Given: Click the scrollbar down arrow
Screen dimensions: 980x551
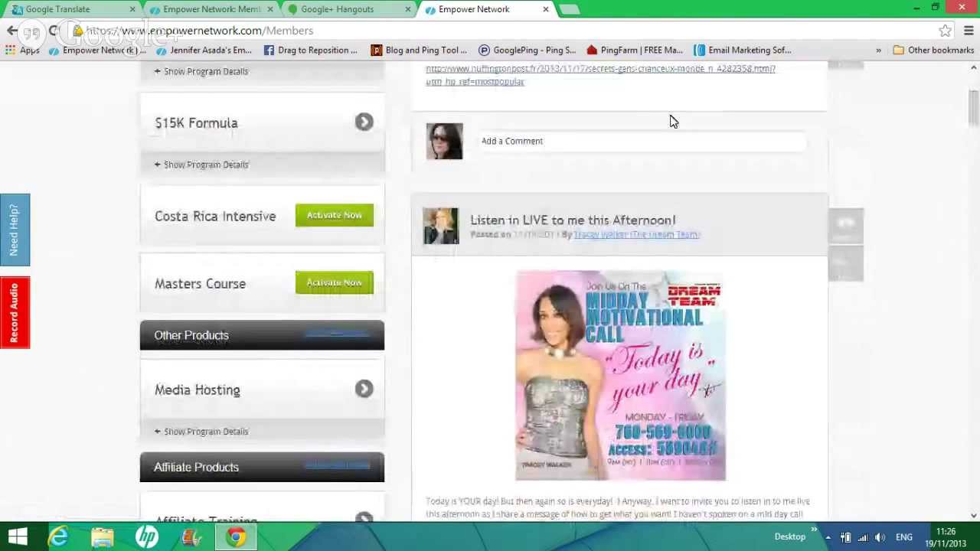Looking at the screenshot, I should pos(973,516).
